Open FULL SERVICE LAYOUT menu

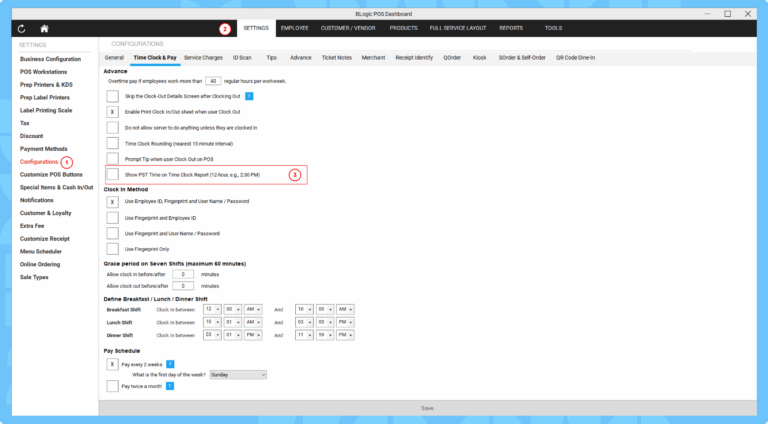[x=458, y=28]
